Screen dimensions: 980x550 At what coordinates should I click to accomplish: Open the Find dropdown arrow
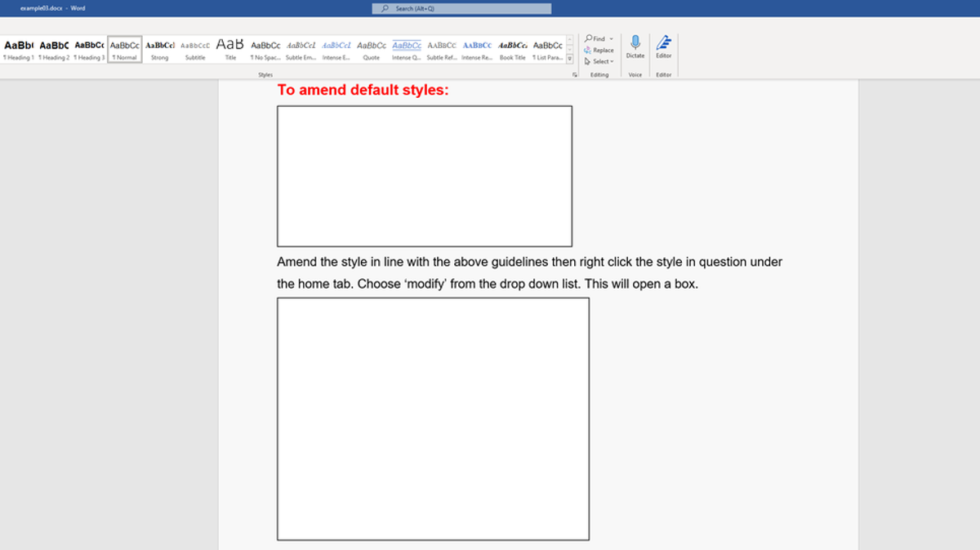tap(609, 38)
